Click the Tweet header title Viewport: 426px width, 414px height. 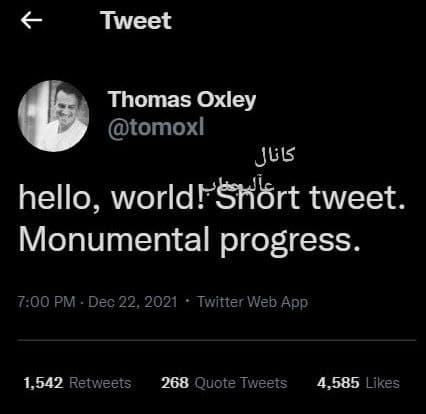point(137,21)
